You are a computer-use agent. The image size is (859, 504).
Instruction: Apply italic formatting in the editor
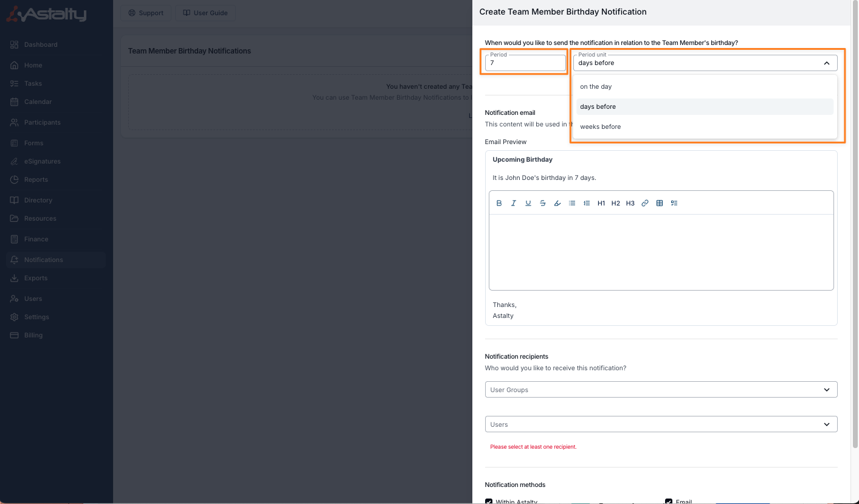514,203
